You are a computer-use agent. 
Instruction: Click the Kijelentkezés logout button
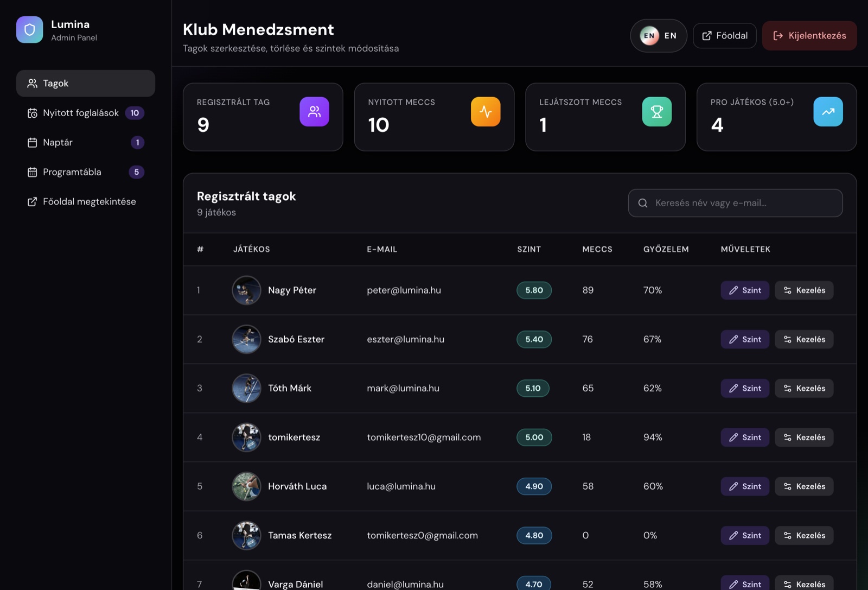click(x=809, y=36)
